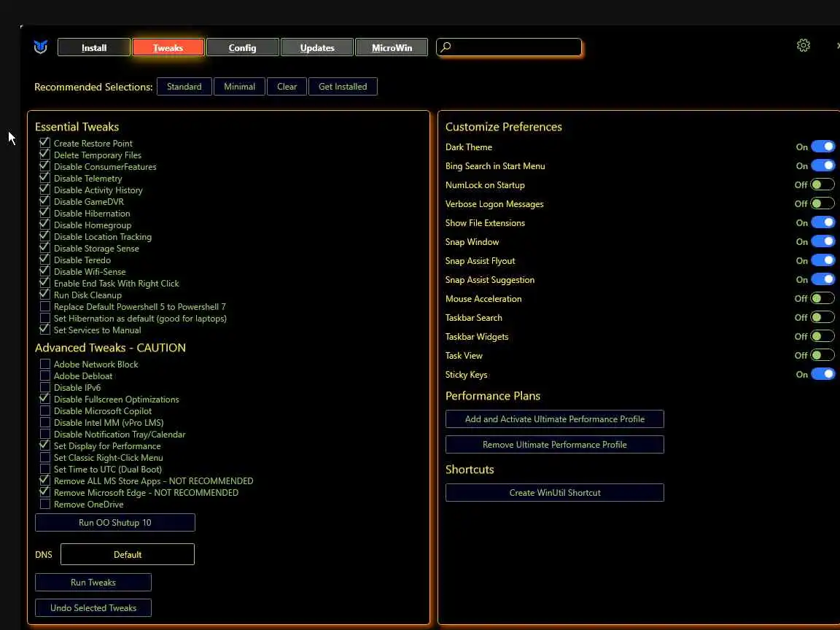Image resolution: width=840 pixels, height=630 pixels.
Task: Toggle Disable Storage Sense checkbox
Action: click(x=45, y=248)
